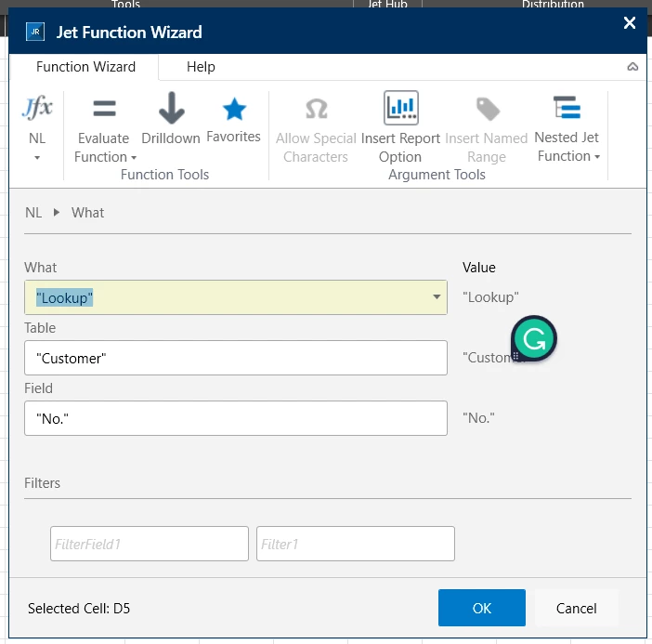Click the "Lookup" value text
The height and width of the screenshot is (644, 652).
[490, 297]
